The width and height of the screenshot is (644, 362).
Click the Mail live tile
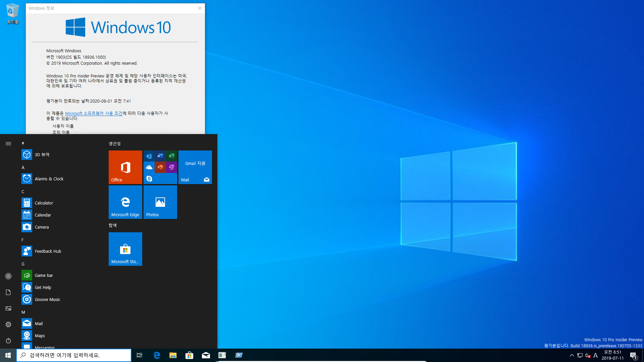tap(195, 167)
